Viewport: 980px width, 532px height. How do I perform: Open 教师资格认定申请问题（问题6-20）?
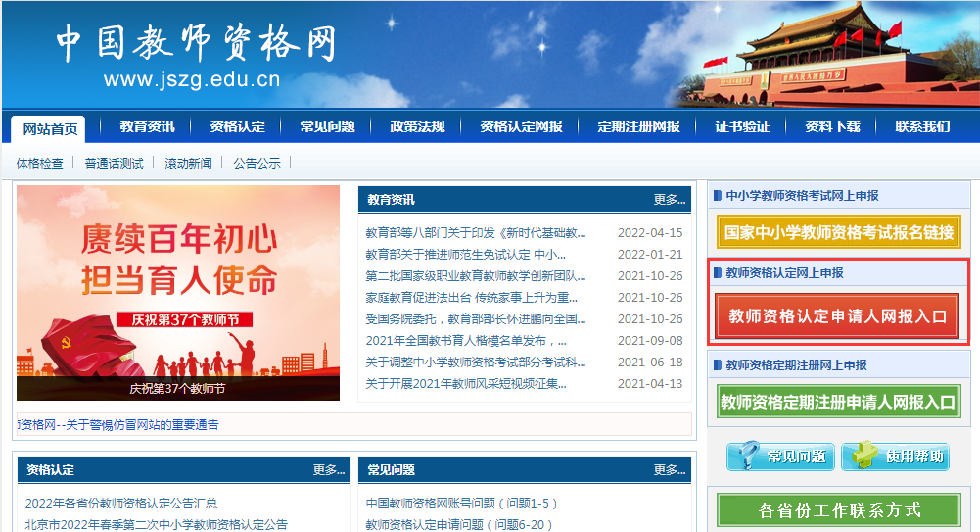(459, 524)
